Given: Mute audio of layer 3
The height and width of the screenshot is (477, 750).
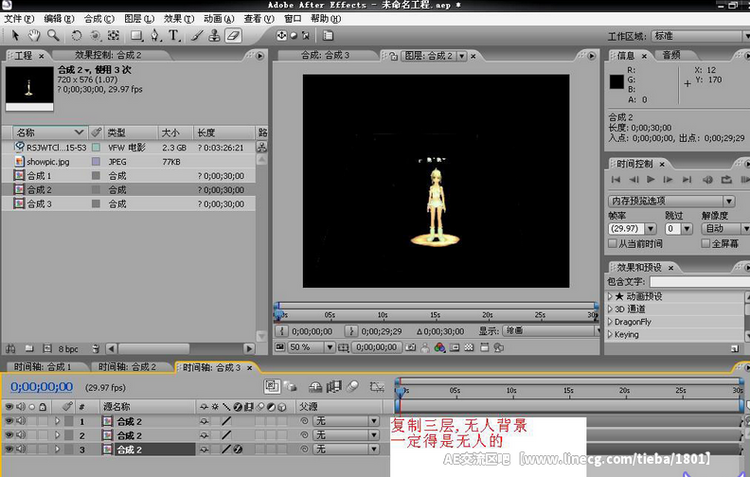Looking at the screenshot, I should (x=20, y=449).
